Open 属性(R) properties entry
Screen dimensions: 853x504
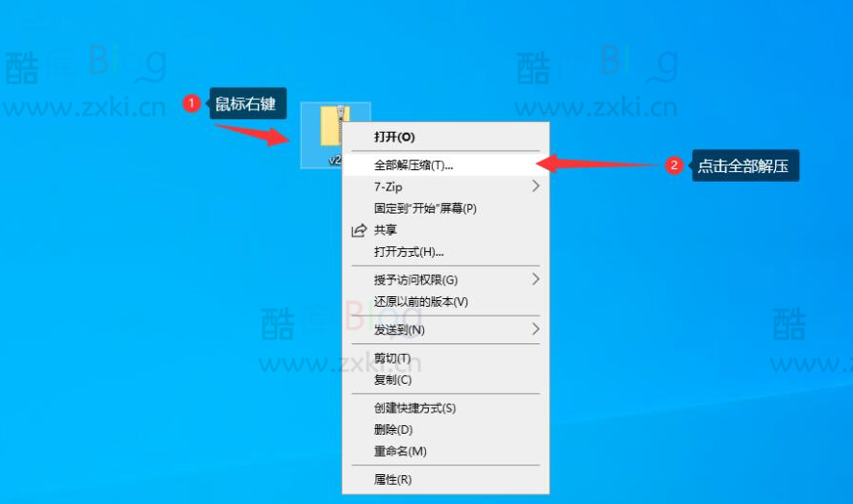click(x=445, y=480)
